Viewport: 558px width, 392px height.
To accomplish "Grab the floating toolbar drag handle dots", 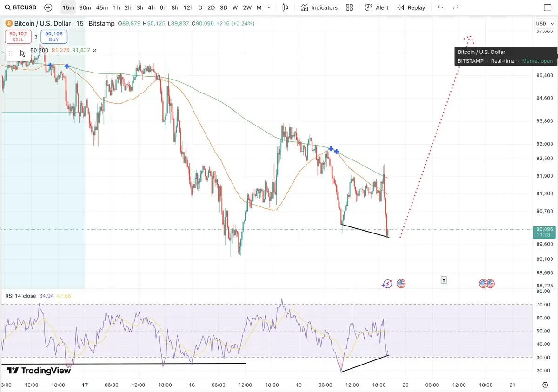I will [10, 53].
